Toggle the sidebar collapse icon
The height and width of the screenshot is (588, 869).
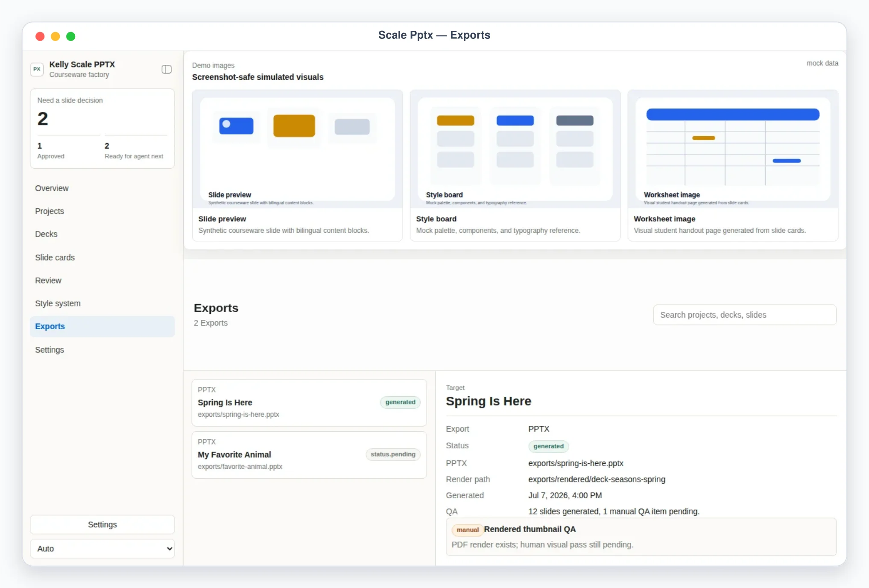click(x=167, y=69)
